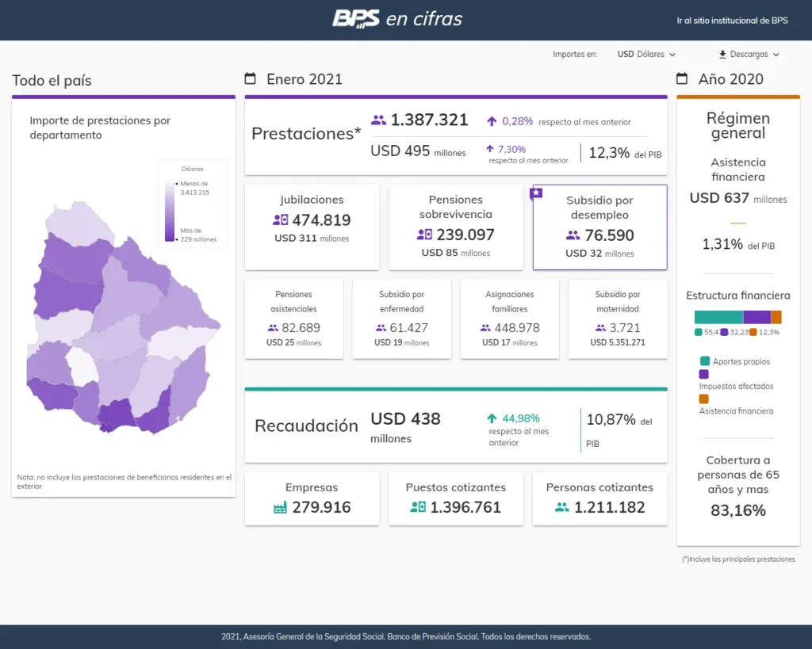
Task: Click the Puestos cotizantes badge icon
Action: [418, 508]
